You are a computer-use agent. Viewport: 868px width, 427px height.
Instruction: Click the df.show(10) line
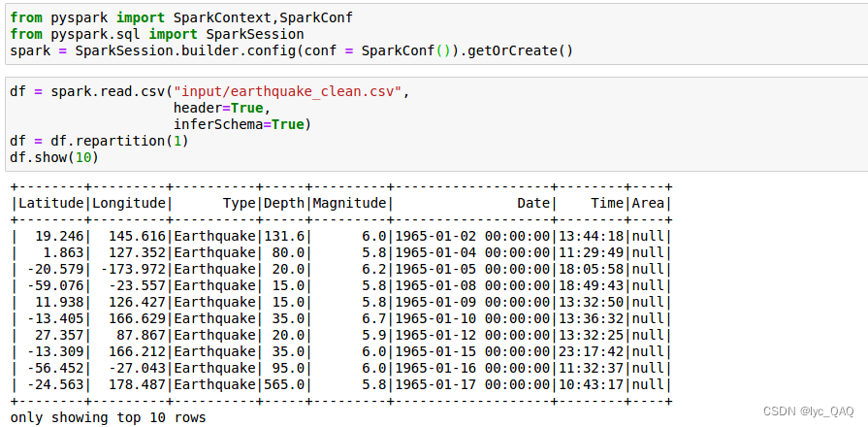pyautogui.click(x=53, y=158)
